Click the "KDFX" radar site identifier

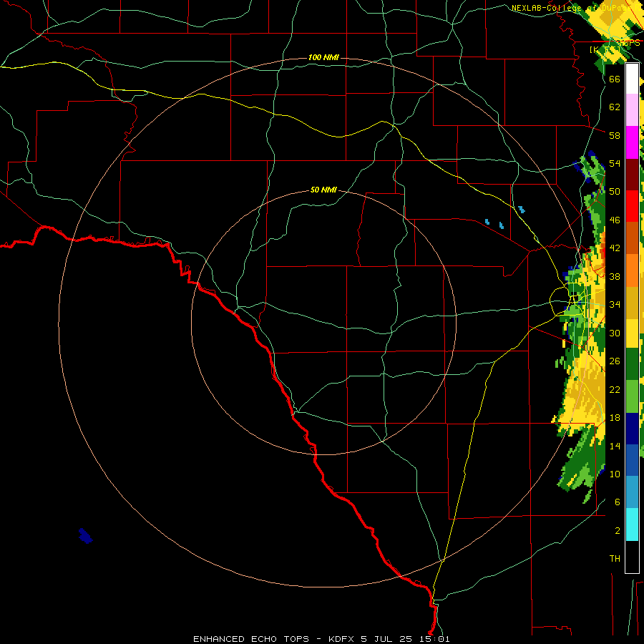pos(342,639)
